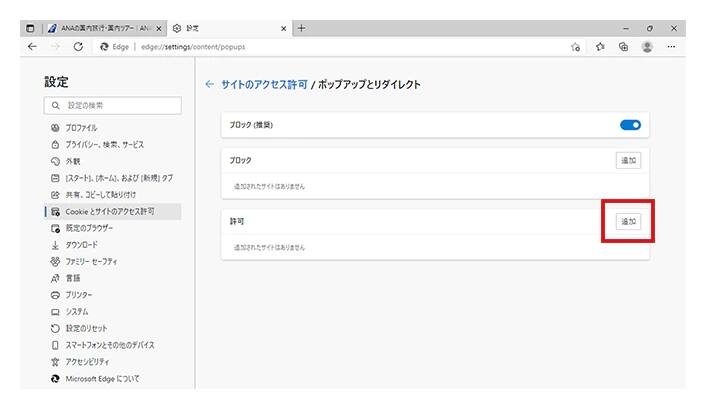Viewport: 706px width, 410px height.
Task: Close the ANA tab
Action: [158, 28]
